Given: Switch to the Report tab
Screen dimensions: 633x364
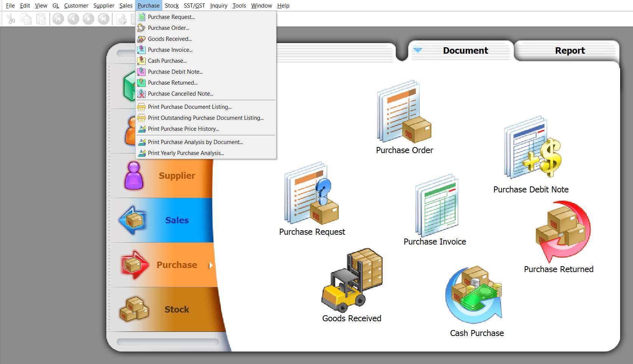Looking at the screenshot, I should [569, 50].
